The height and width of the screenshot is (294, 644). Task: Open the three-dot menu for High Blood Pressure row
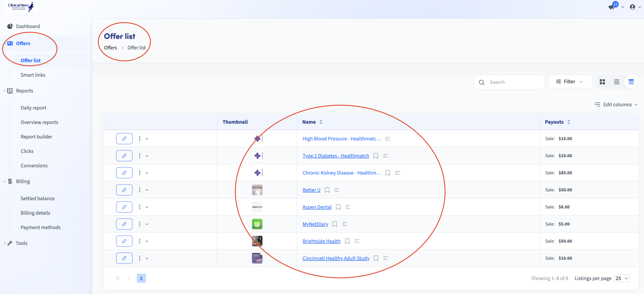[140, 139]
